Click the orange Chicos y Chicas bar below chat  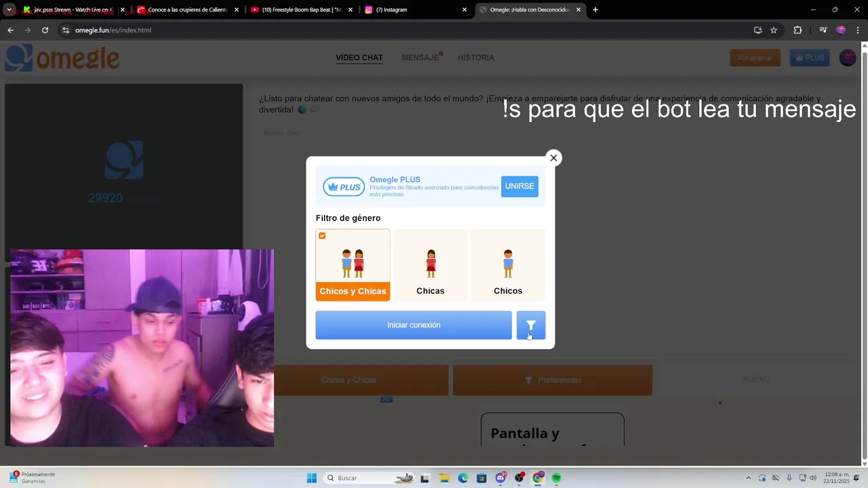(349, 380)
